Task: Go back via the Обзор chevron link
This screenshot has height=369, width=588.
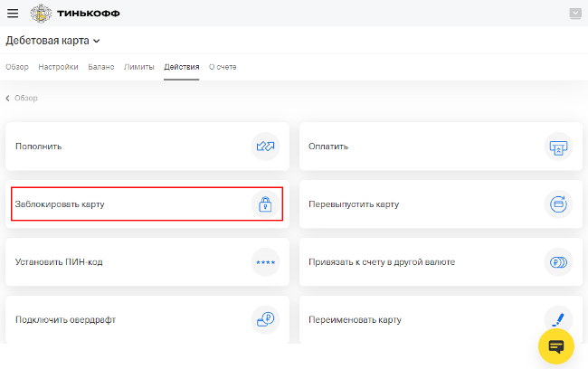Action: (22, 98)
